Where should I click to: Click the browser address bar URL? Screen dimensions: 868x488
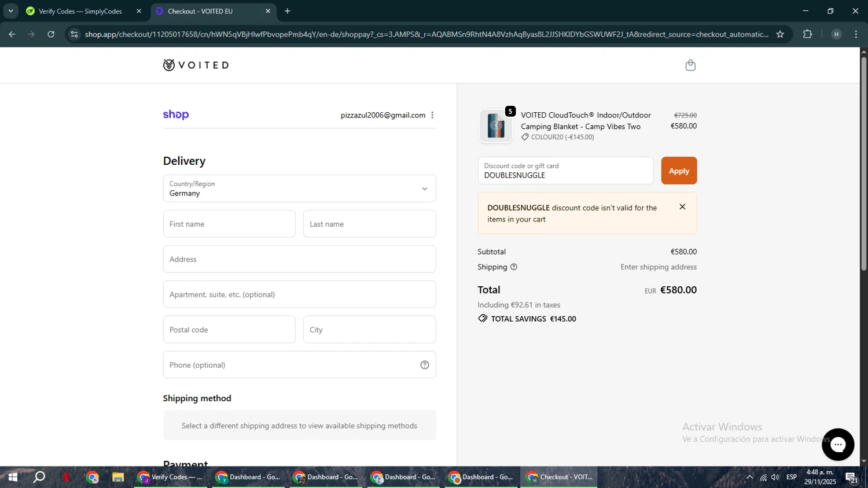[x=426, y=34]
